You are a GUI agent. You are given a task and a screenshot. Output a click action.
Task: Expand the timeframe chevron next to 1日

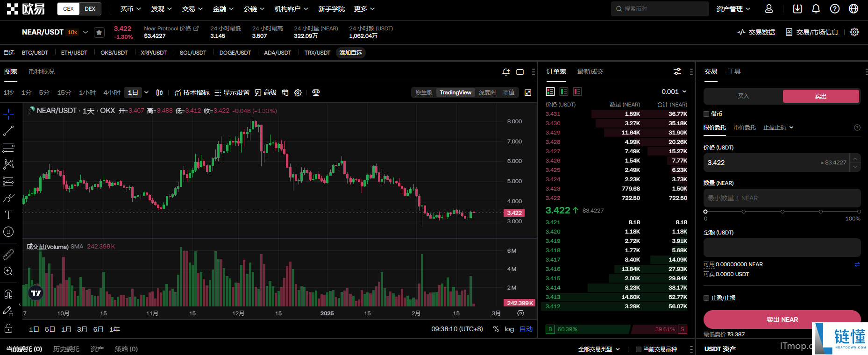pyautogui.click(x=146, y=92)
